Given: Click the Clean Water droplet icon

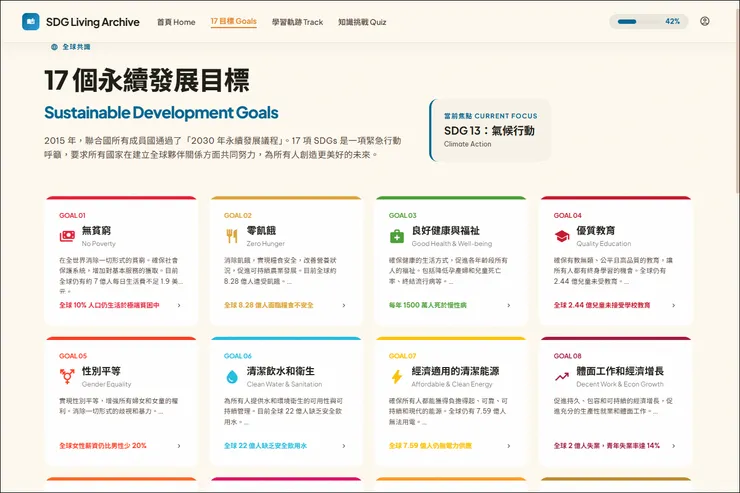Looking at the screenshot, I should pos(232,376).
